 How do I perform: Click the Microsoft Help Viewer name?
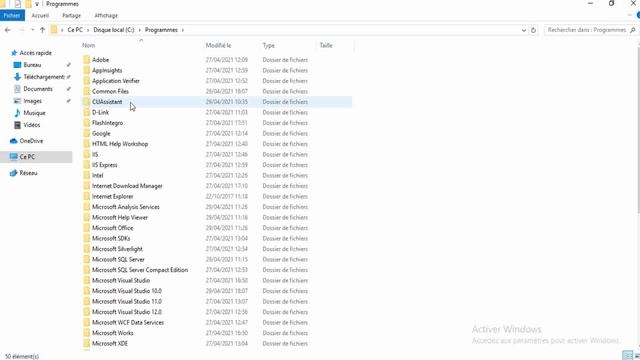(x=120, y=218)
